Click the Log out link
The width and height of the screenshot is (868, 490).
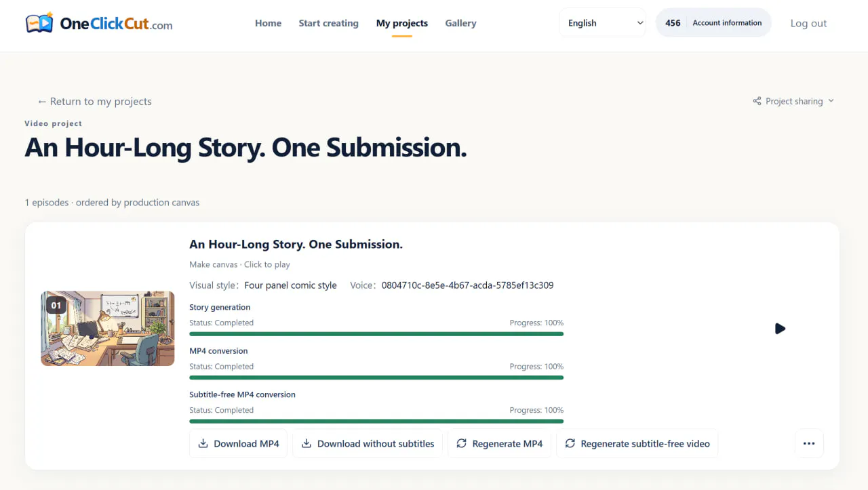(808, 23)
